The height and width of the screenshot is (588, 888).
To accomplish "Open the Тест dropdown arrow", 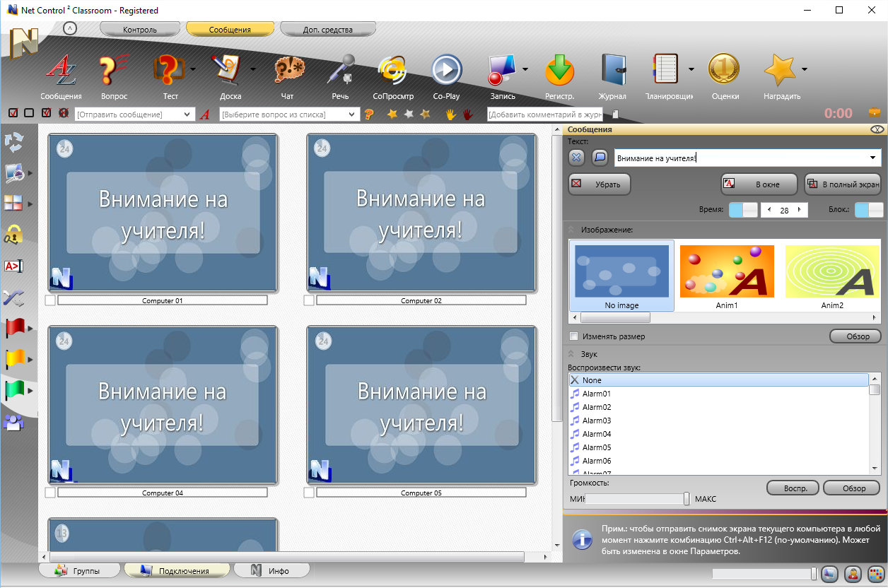I will 193,69.
